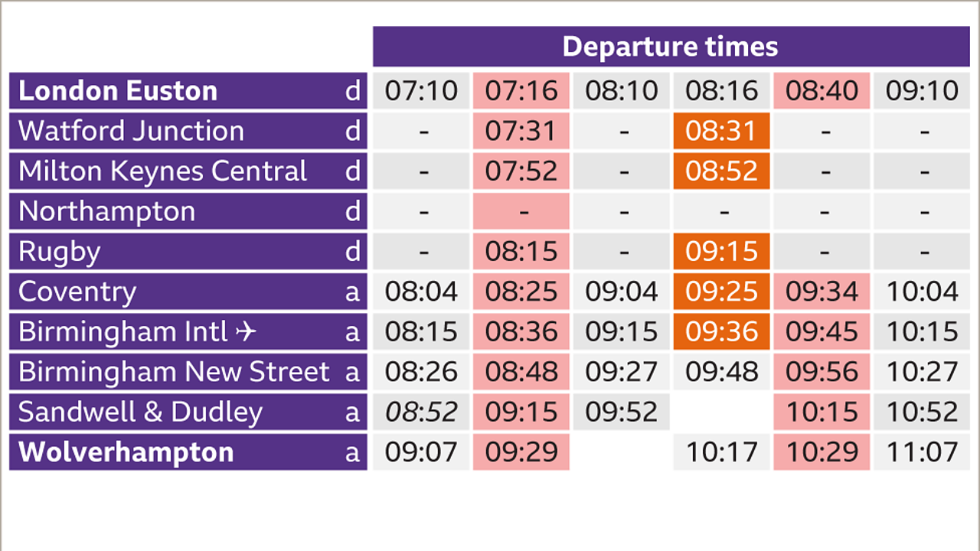Click the pink 08:15 Rugby departure cell
Image resolution: width=980 pixels, height=551 pixels.
point(521,252)
